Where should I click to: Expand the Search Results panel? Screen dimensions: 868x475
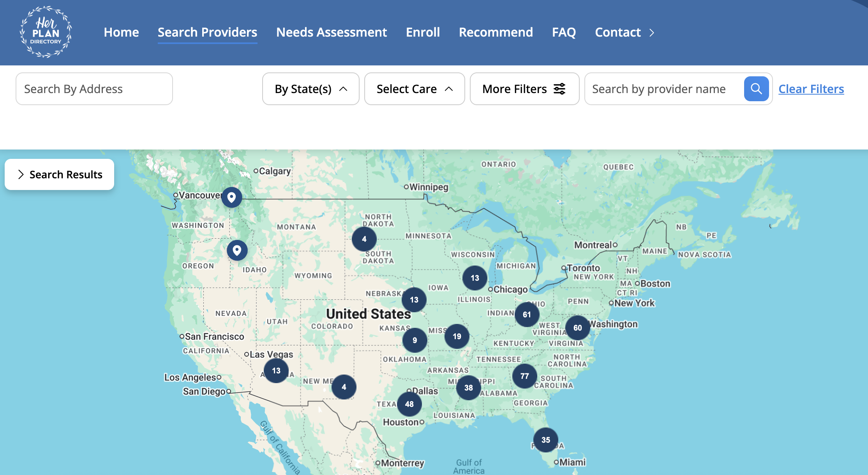point(59,174)
